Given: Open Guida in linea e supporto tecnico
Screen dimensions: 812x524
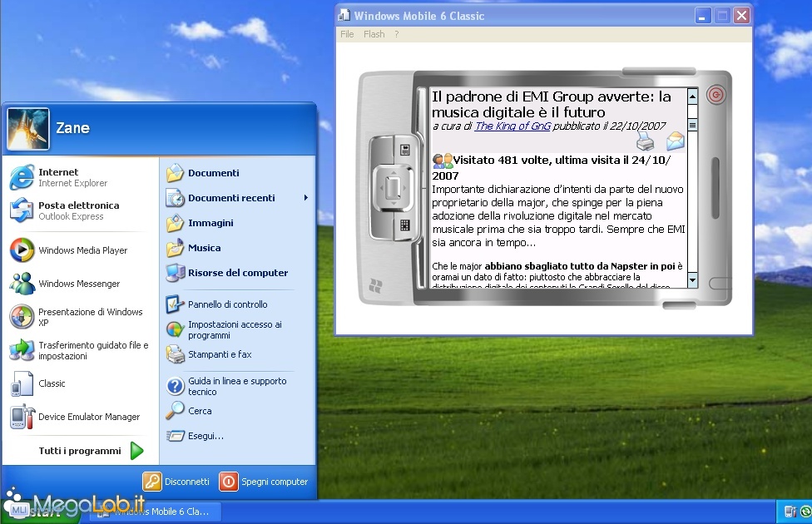Looking at the screenshot, I should 237,386.
